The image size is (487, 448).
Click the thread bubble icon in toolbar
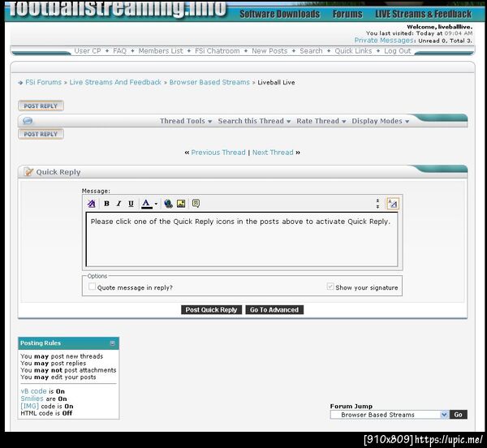coord(28,120)
